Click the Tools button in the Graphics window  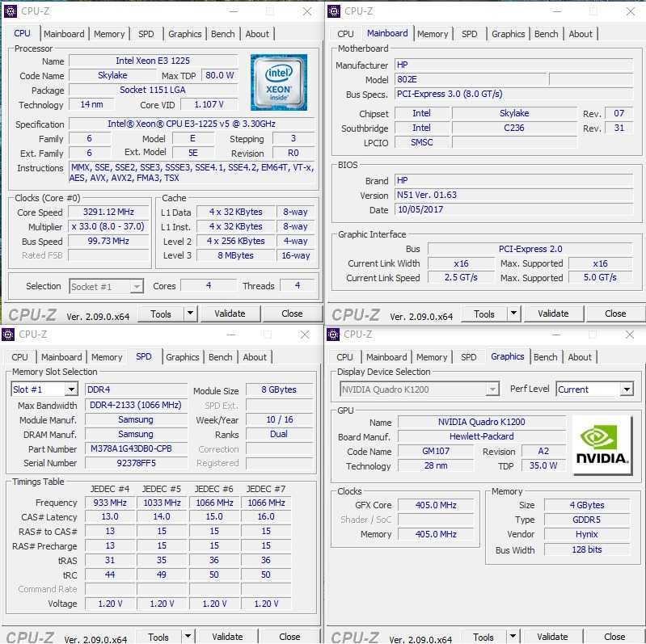[483, 637]
